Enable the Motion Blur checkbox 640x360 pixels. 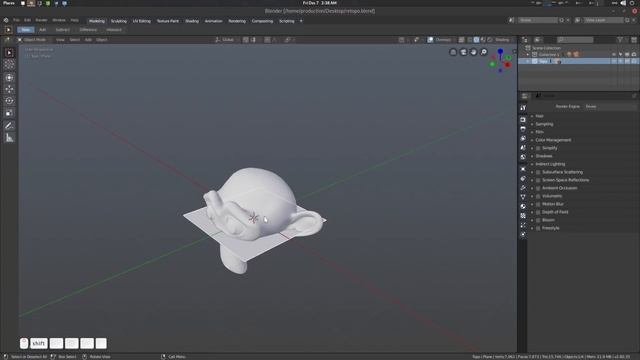point(538,204)
